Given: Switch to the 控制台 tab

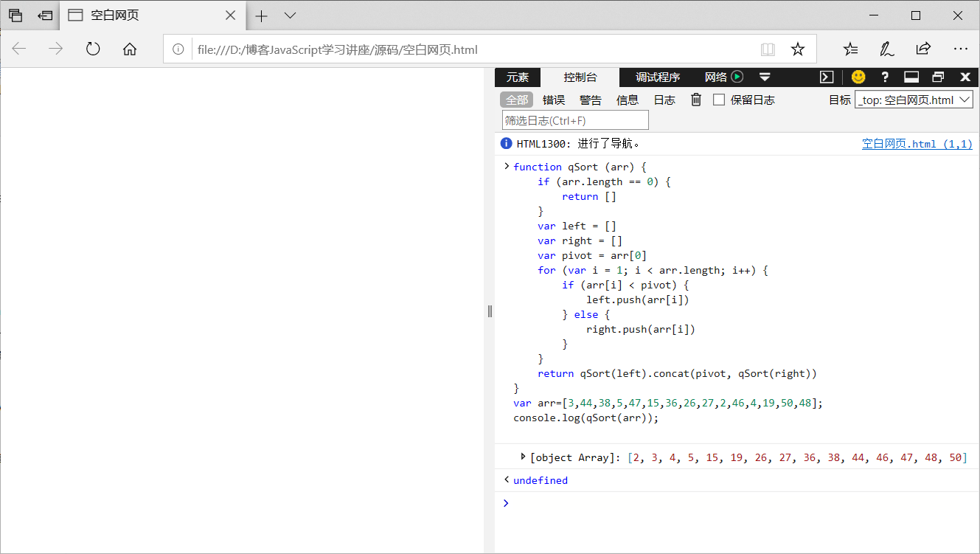Looking at the screenshot, I should point(580,77).
